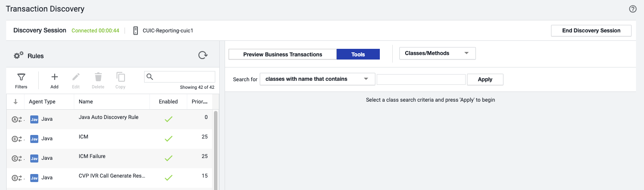Screen dimensions: 644x190
Task: Sort by Enabled column header
Action: (x=168, y=102)
